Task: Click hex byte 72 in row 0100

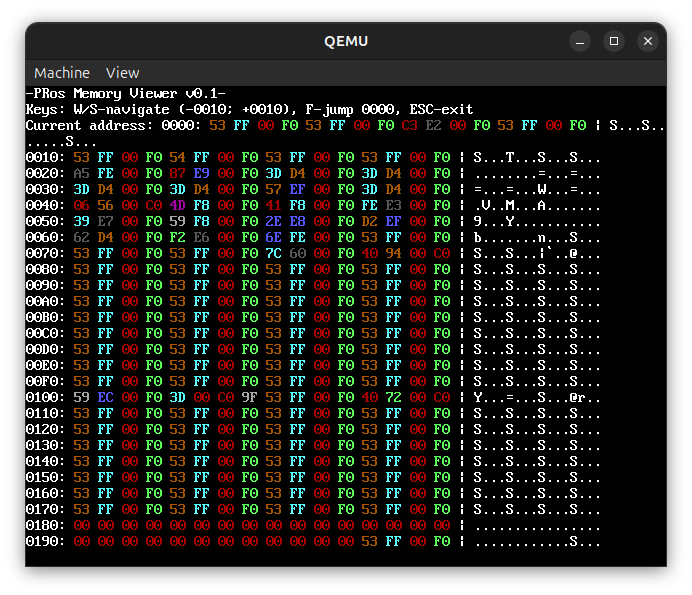Action: (394, 397)
